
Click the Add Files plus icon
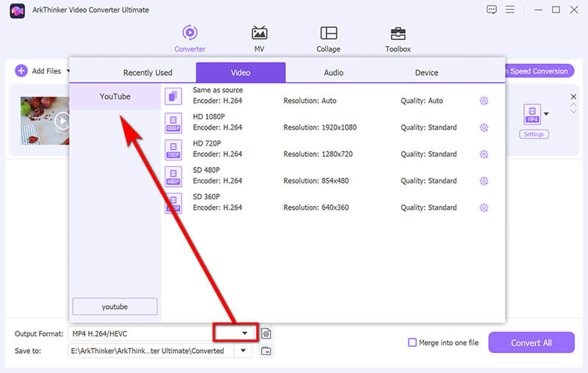point(21,71)
